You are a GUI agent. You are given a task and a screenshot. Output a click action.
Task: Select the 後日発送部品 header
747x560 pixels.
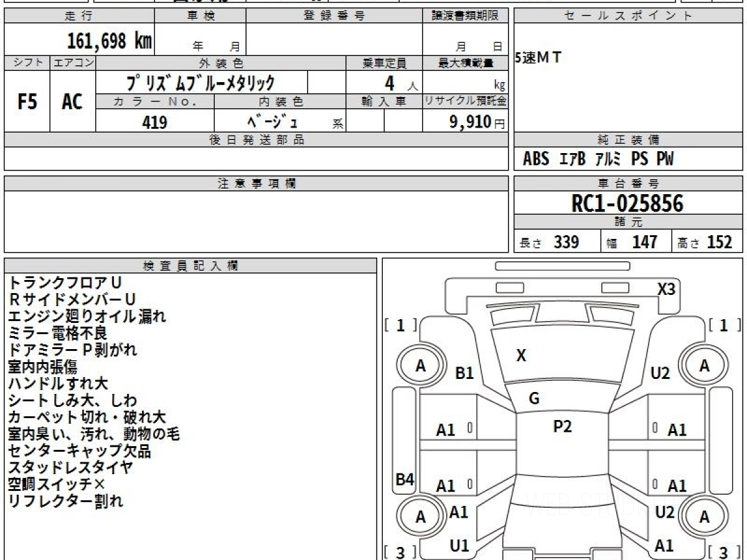click(x=256, y=140)
